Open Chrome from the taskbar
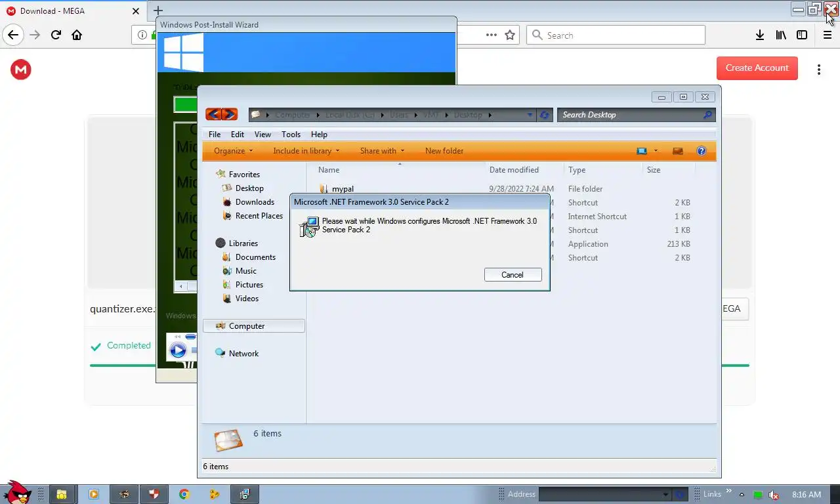The height and width of the screenshot is (504, 840). pos(184,494)
